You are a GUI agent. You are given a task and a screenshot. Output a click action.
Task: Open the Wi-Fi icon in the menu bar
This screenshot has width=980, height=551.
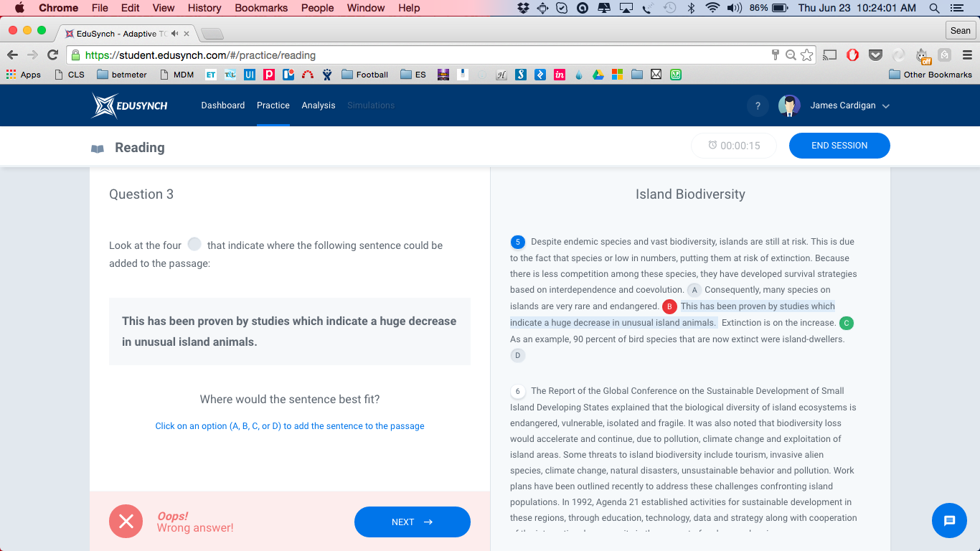click(x=711, y=8)
